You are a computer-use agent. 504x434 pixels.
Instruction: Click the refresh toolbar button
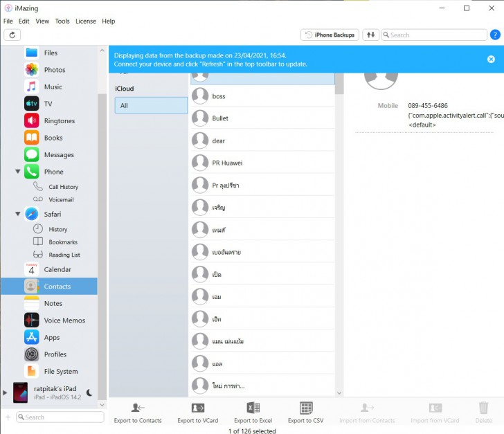point(12,35)
